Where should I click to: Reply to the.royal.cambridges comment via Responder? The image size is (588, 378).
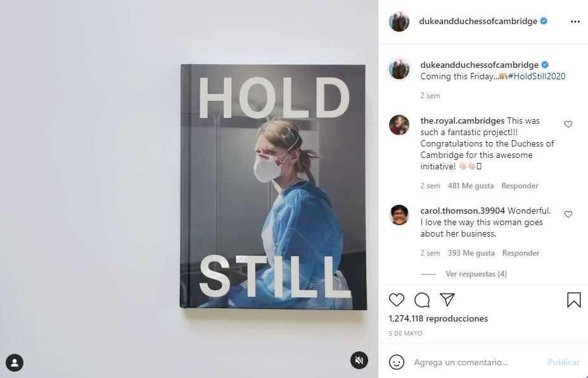[x=520, y=186]
